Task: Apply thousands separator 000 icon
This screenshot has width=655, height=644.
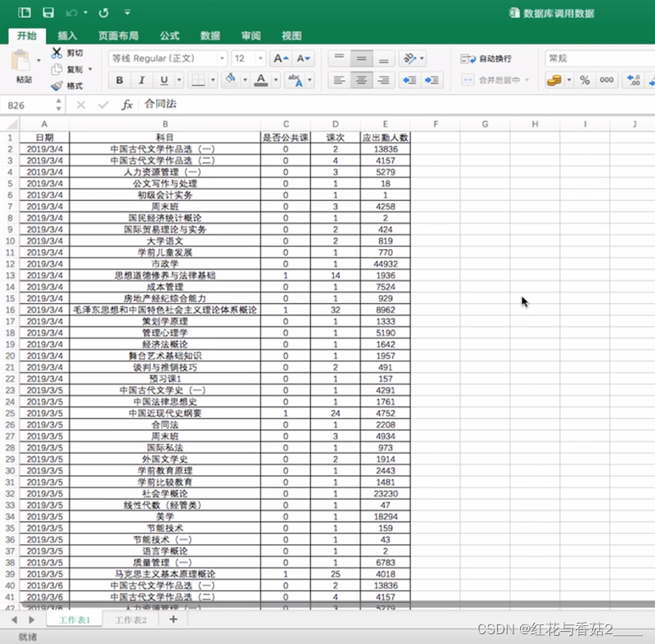Action: 606,79
